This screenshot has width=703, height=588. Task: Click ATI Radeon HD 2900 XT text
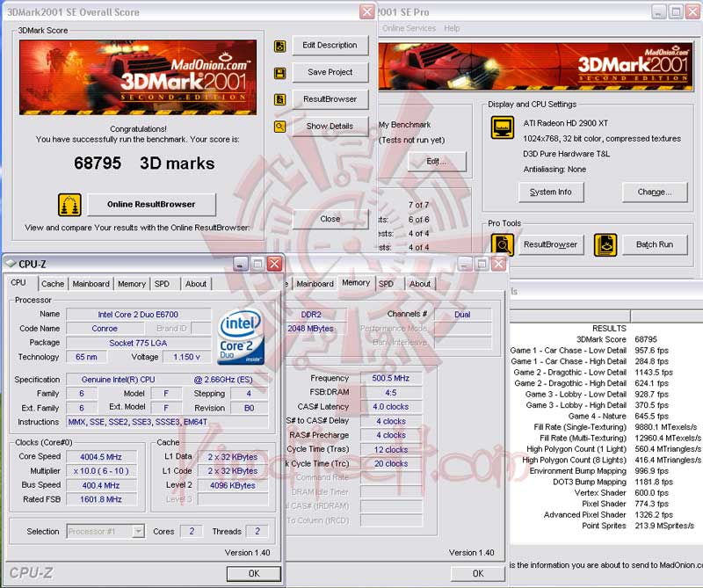[x=566, y=123]
